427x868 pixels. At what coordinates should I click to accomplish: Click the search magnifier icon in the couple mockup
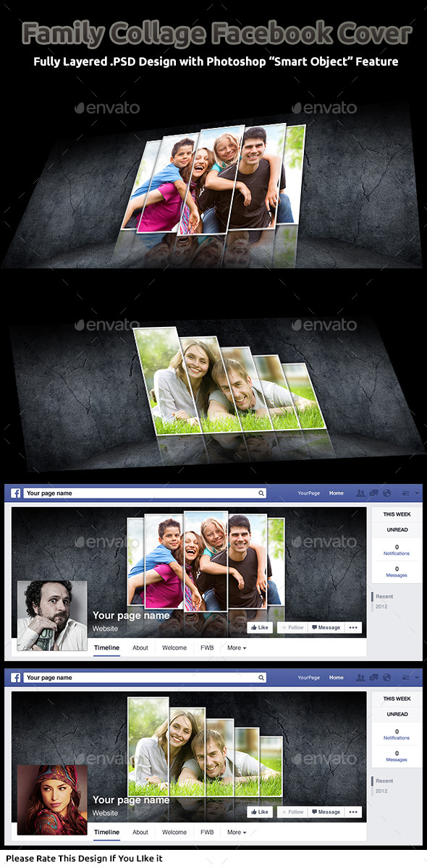tap(261, 678)
